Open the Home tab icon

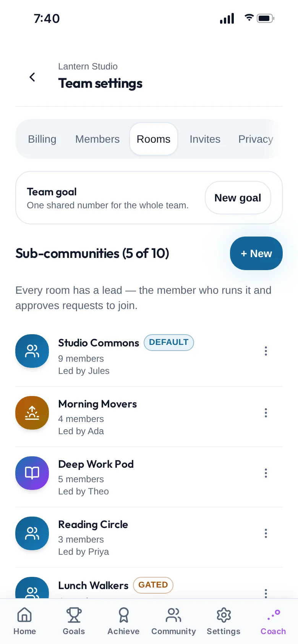point(24,615)
